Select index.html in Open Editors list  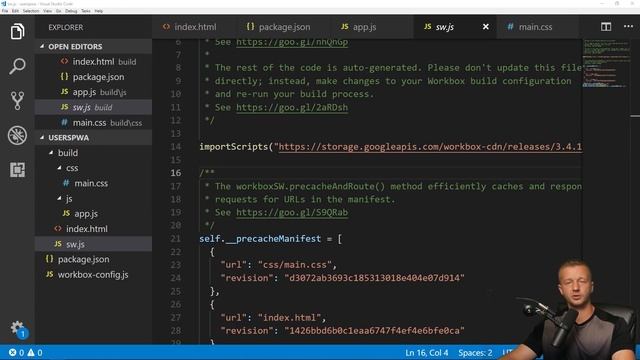coord(93,62)
